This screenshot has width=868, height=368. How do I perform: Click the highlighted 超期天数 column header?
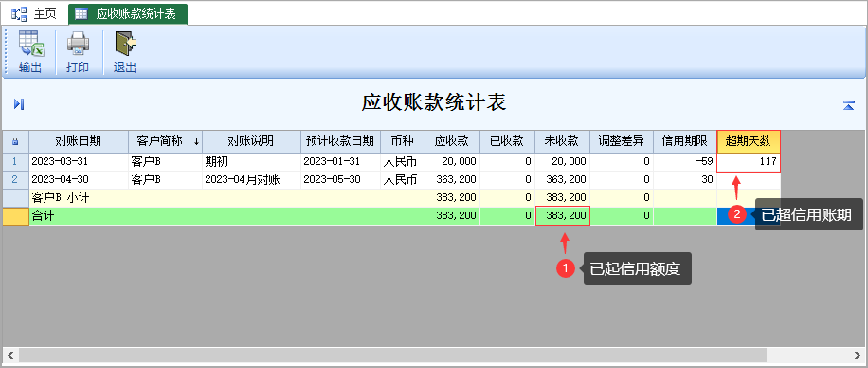tap(749, 142)
